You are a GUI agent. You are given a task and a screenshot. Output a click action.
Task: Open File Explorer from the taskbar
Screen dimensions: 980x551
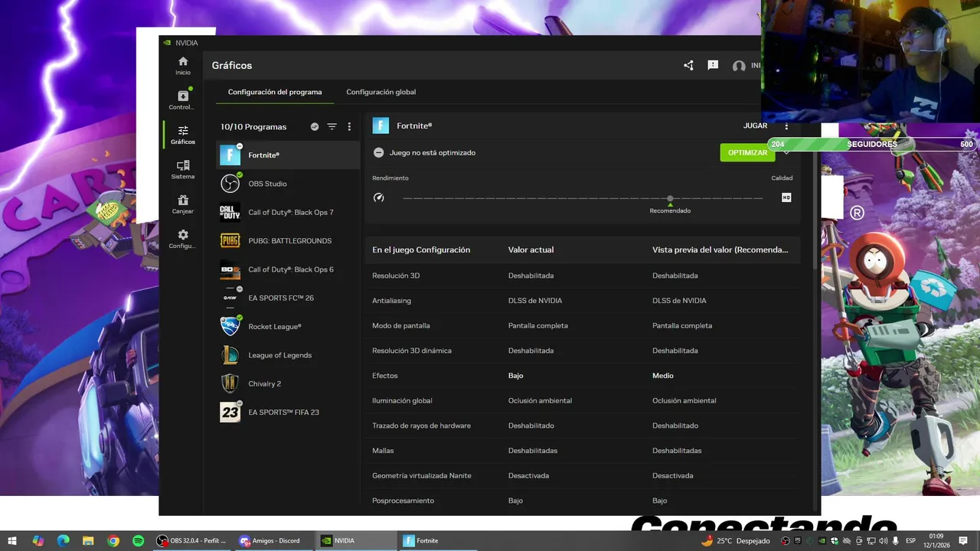click(88, 541)
